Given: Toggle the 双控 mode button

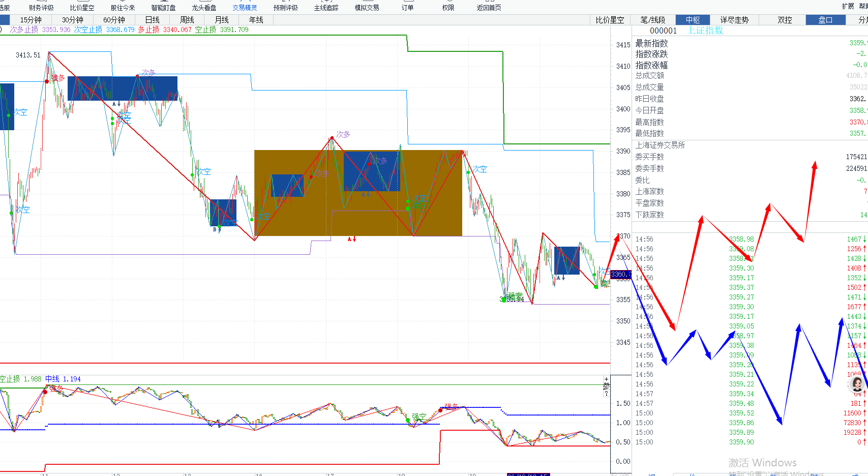Looking at the screenshot, I should point(785,20).
